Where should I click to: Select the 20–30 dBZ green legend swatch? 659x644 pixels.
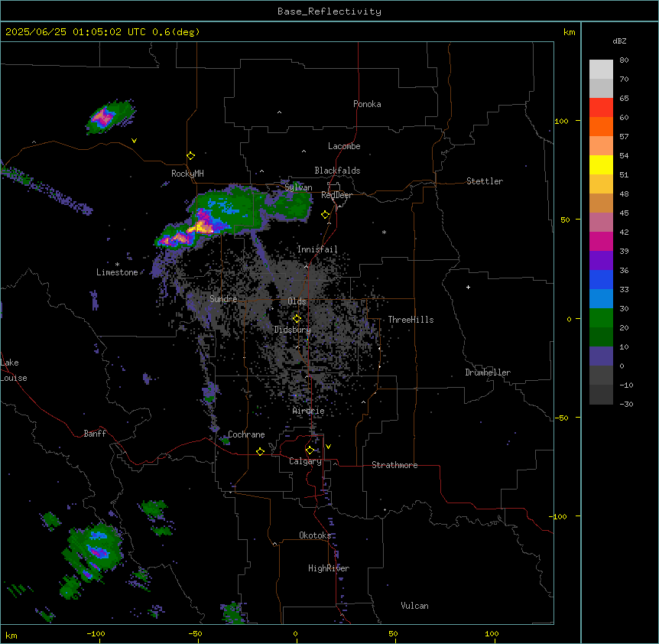coord(601,318)
